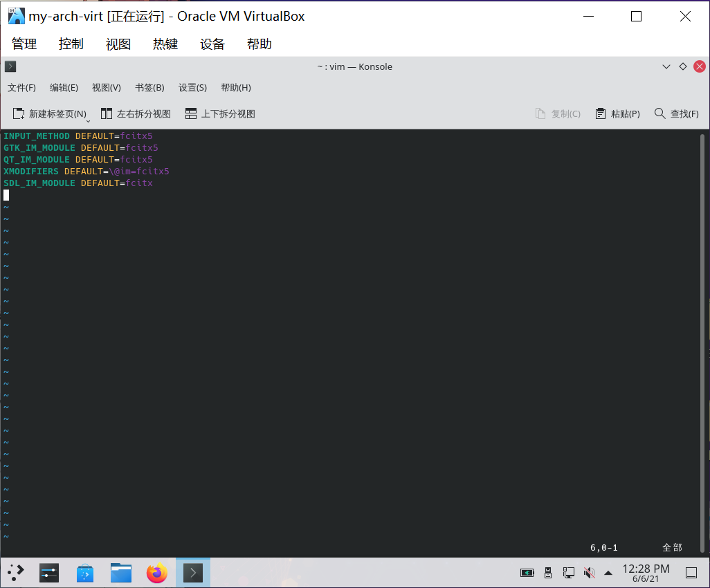This screenshot has height=588, width=710.
Task: Expand the 新建标签页 dropdown arrow
Action: pyautogui.click(x=87, y=119)
